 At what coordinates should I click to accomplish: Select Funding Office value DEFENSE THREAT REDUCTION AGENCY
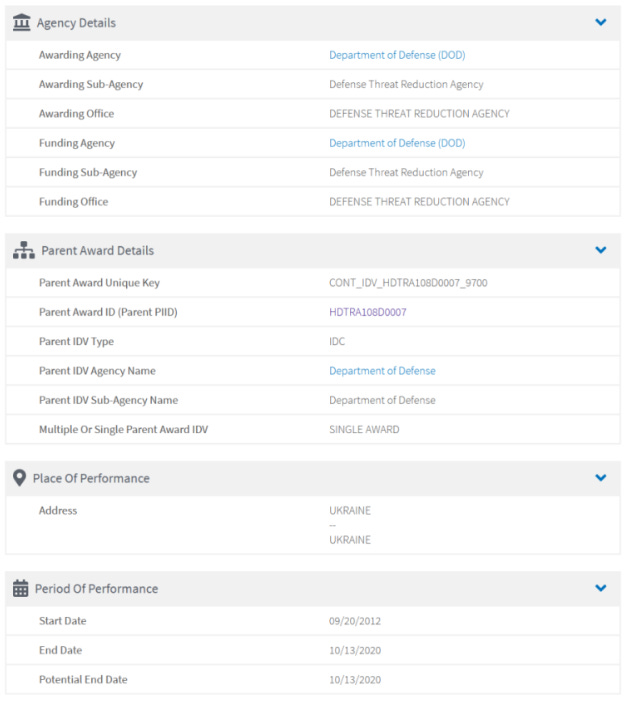pos(419,202)
